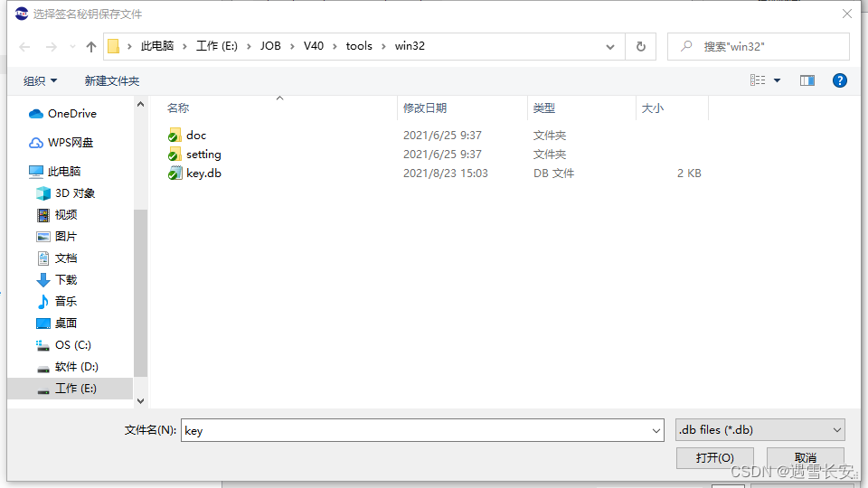
Task: Go back with the left arrow
Action: point(24,47)
